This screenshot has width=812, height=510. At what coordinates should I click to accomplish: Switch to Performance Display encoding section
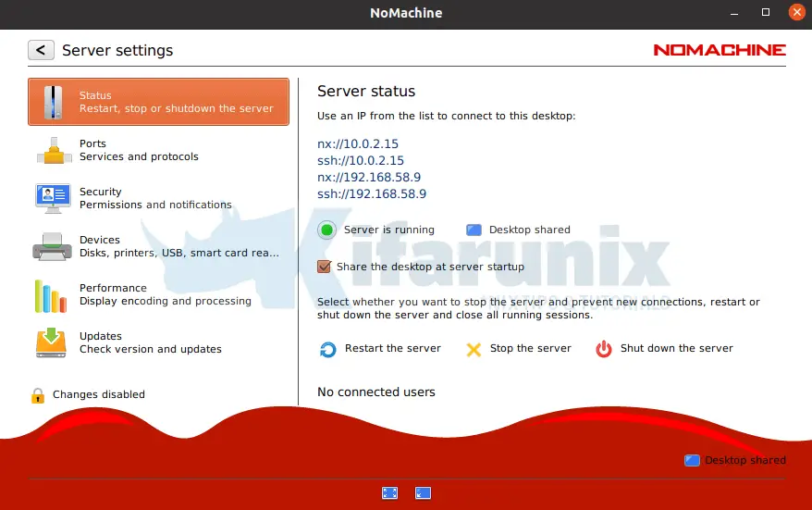click(158, 295)
